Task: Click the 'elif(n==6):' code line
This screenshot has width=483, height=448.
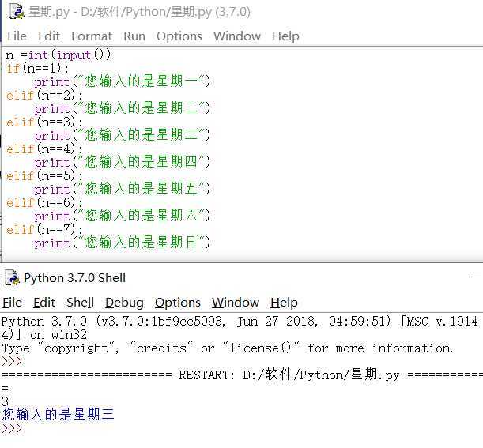Action: point(45,202)
